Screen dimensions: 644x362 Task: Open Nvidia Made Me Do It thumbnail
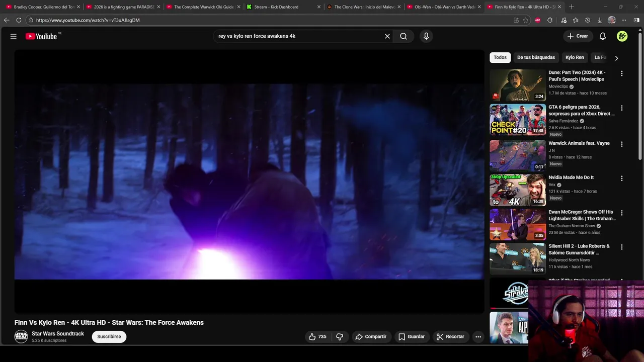coord(518,190)
